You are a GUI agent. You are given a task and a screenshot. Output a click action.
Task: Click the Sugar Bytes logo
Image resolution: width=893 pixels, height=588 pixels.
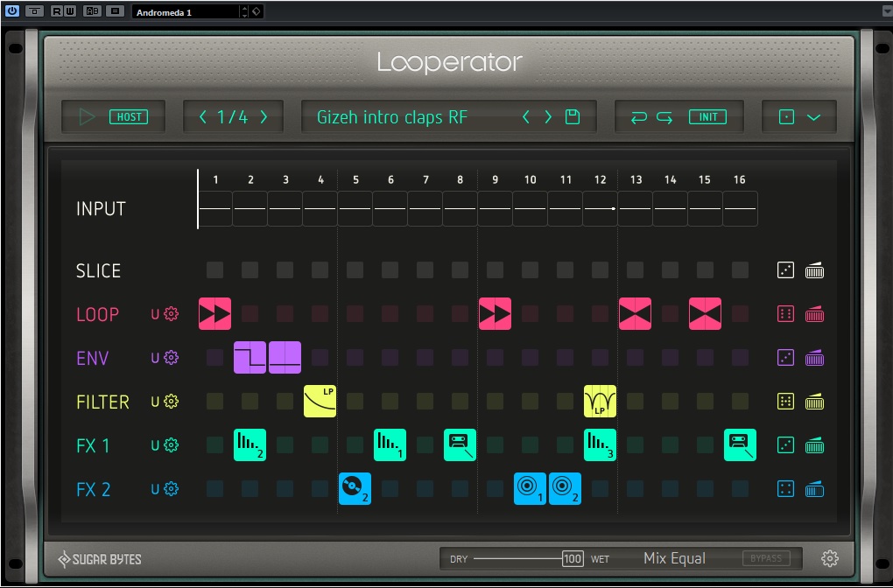(x=99, y=557)
